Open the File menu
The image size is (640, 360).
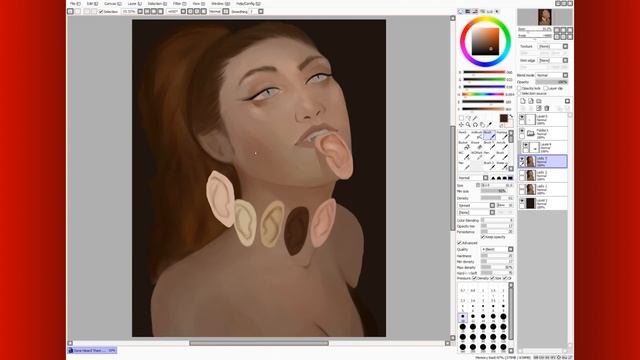pos(75,4)
